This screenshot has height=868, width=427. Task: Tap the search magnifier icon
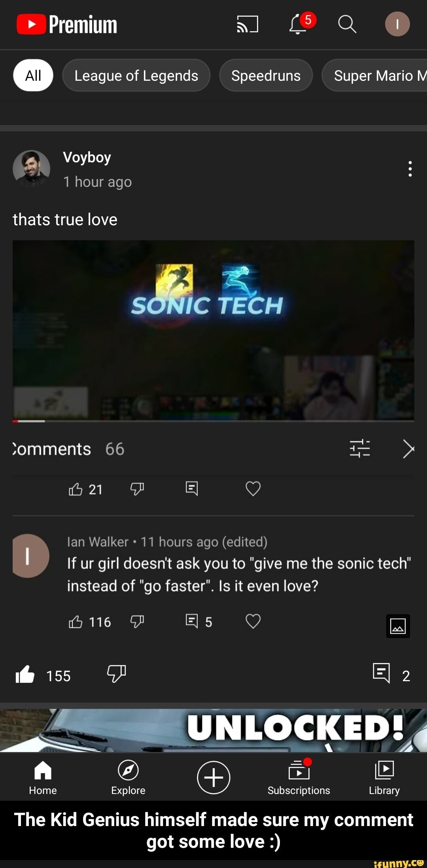[347, 24]
